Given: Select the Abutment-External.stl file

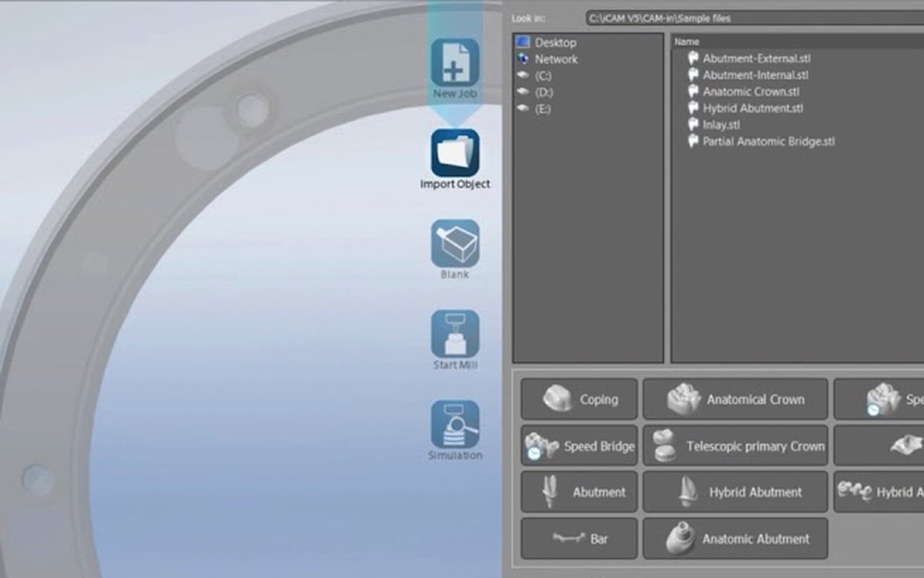Looking at the screenshot, I should pyautogui.click(x=757, y=58).
